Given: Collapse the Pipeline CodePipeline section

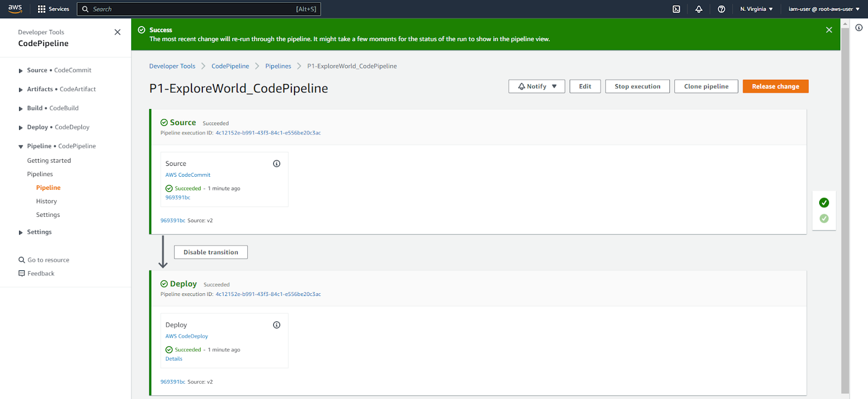Looking at the screenshot, I should pyautogui.click(x=21, y=146).
